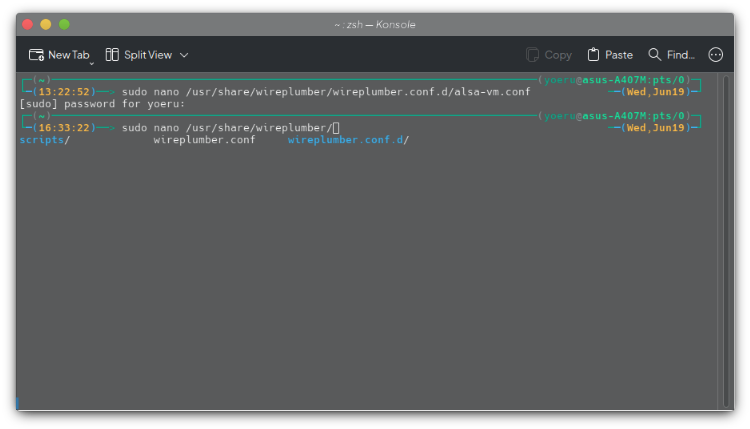Viewport: 750px width, 429px height.
Task: Close the Konsole window with red button
Action: [27, 24]
